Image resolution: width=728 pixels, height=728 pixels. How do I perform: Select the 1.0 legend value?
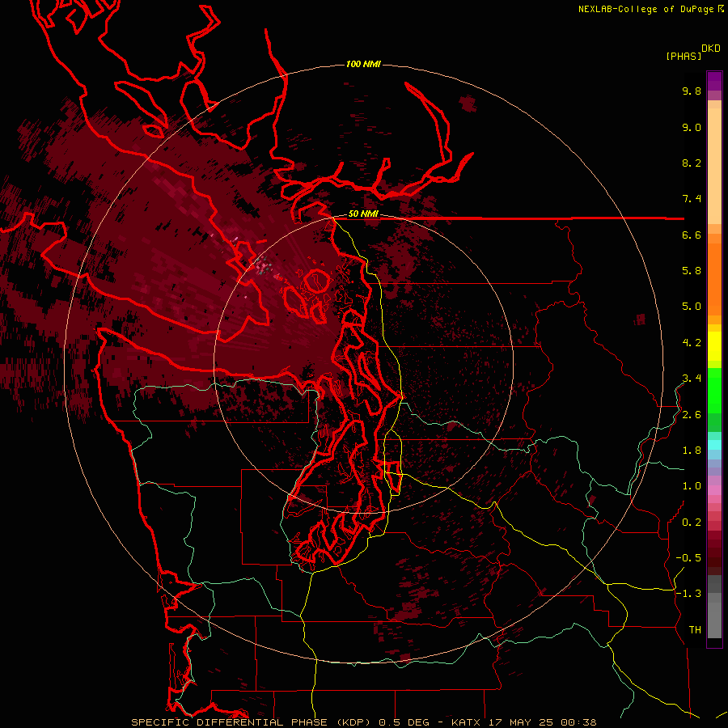(x=692, y=486)
